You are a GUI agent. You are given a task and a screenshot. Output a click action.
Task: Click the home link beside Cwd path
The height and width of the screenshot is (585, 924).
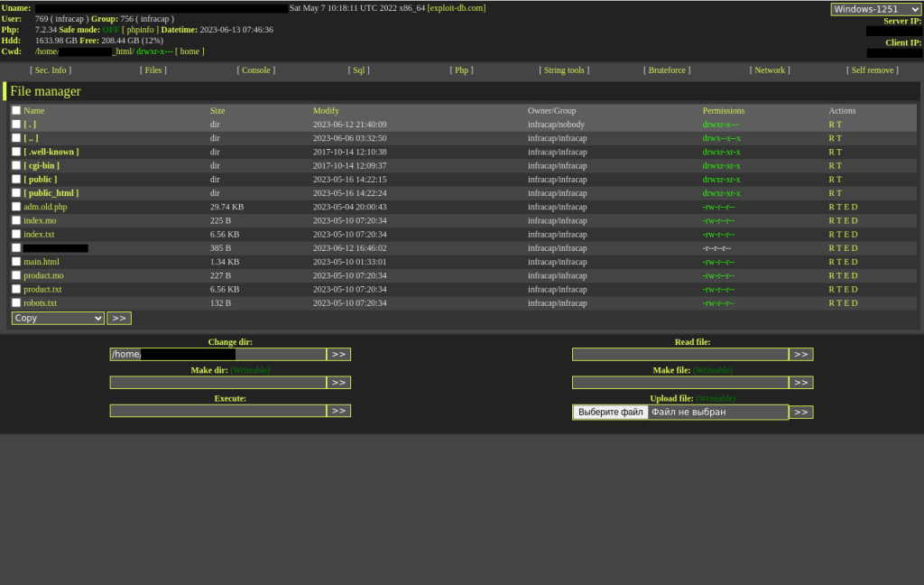point(189,51)
